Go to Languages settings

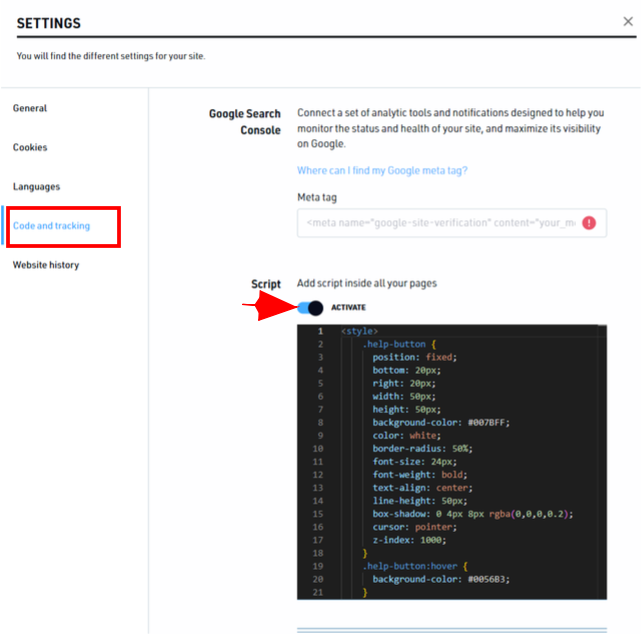36,187
